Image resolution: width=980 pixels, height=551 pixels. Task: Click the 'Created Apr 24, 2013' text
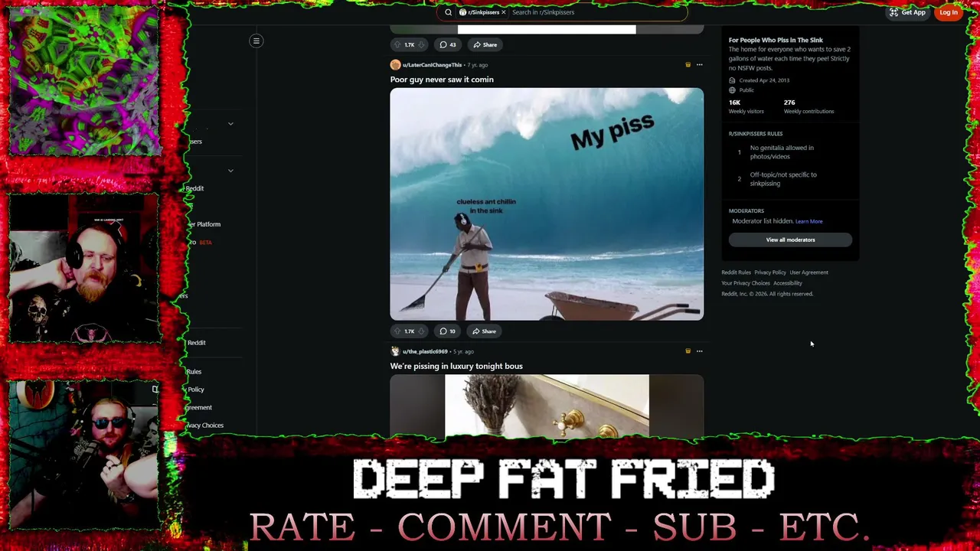(x=764, y=80)
